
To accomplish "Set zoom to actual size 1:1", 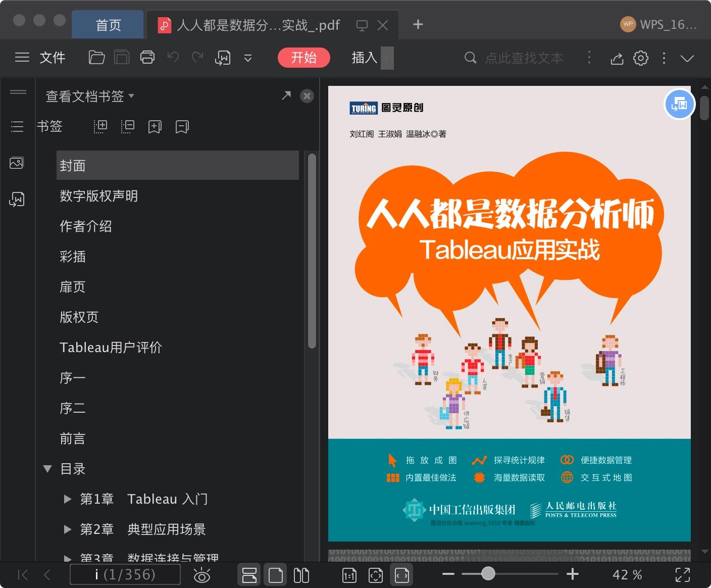I will click(349, 575).
